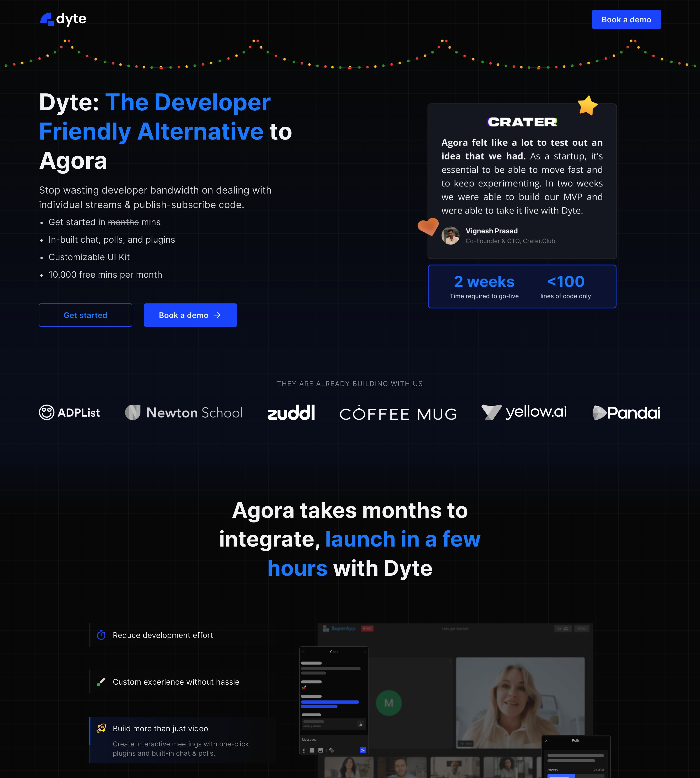Viewport: 700px width, 778px height.
Task: Click the '<100' lines of code statistic
Action: point(566,282)
